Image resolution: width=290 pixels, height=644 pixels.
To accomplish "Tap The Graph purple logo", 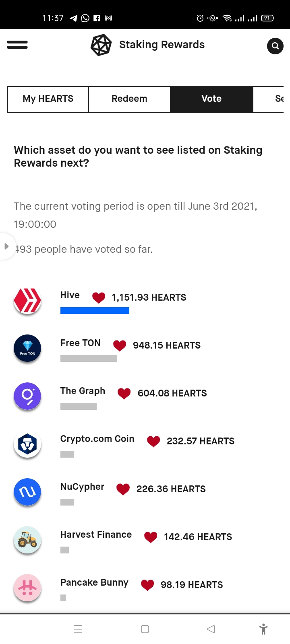I will (27, 396).
